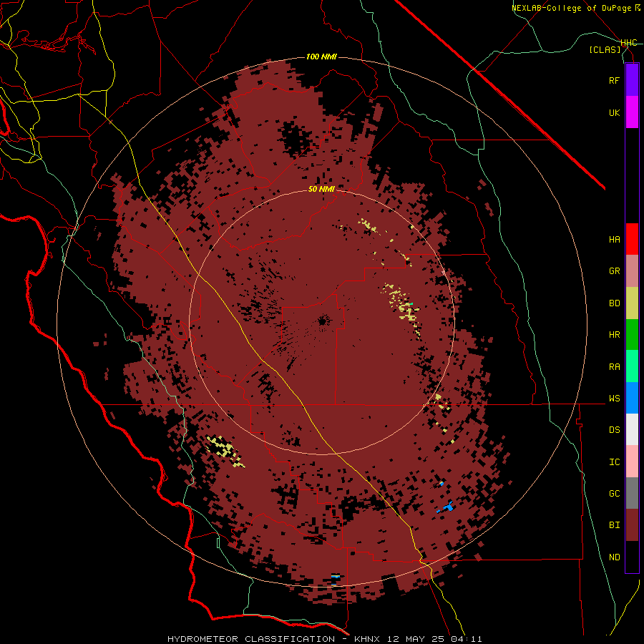The height and width of the screenshot is (644, 644).
Task: Click the BI dark red legend swatch
Action: 632,525
